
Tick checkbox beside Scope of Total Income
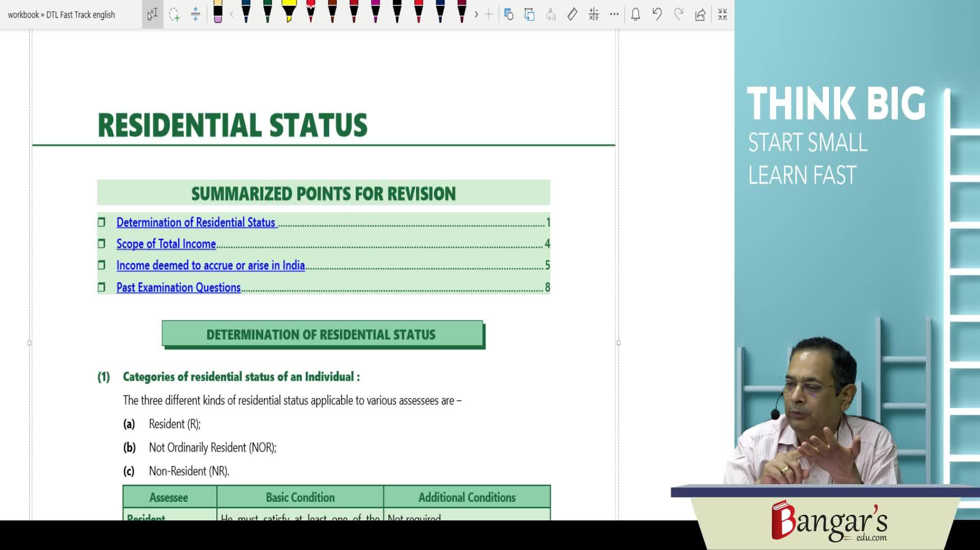click(102, 244)
